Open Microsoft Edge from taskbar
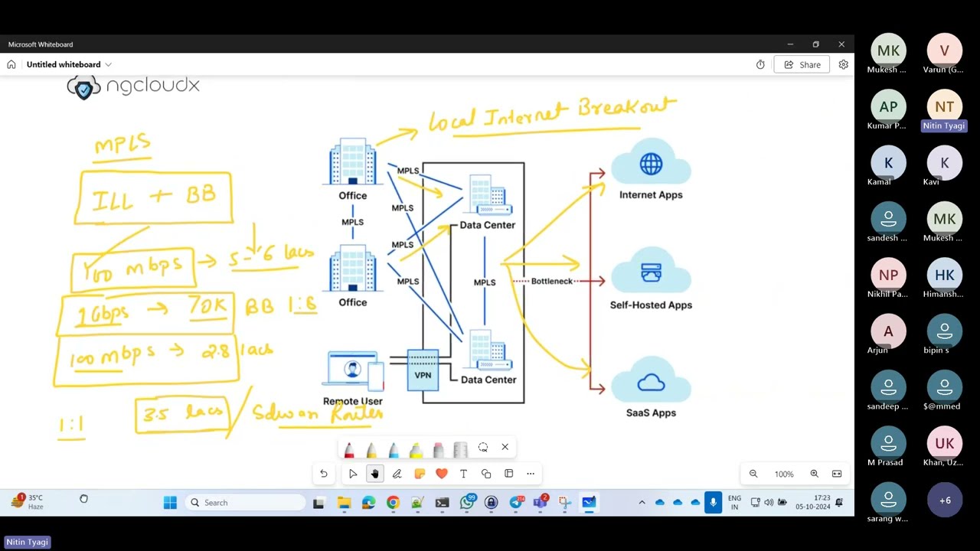Image resolution: width=980 pixels, height=551 pixels. pyautogui.click(x=368, y=503)
